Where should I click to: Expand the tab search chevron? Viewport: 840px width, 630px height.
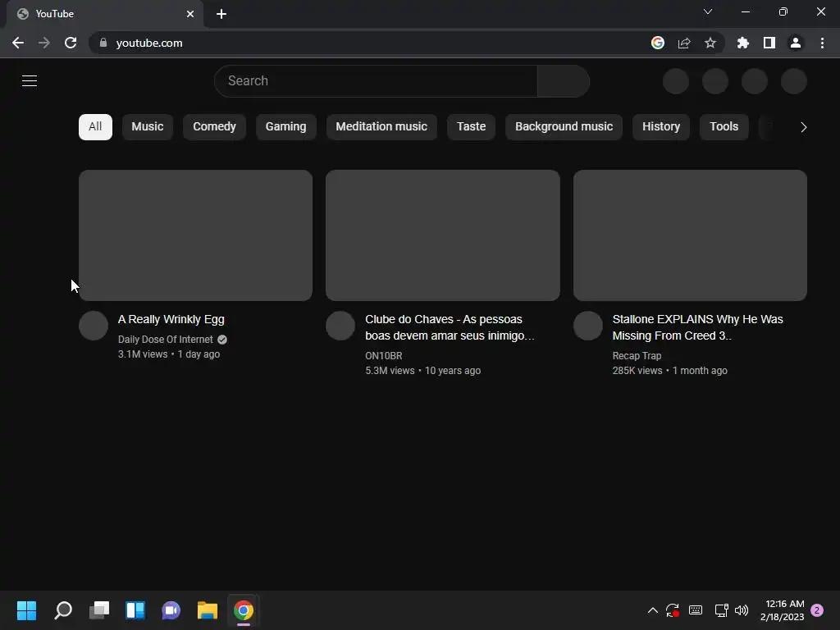tap(708, 11)
